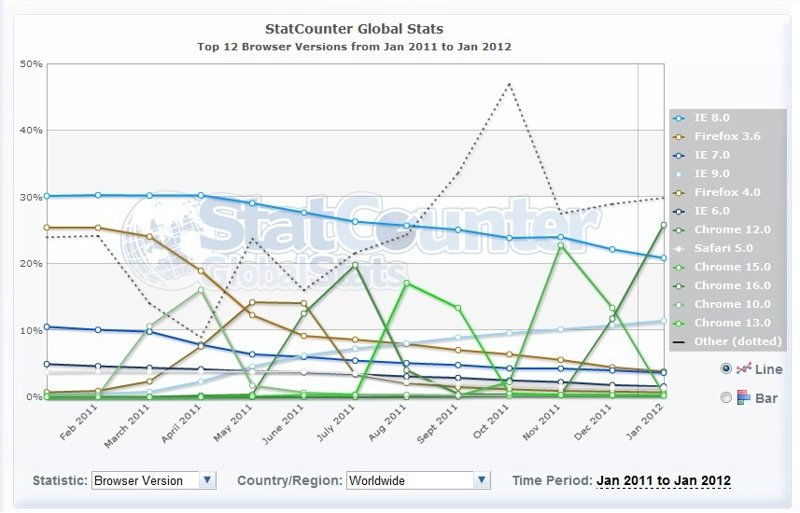Click the IE 9.0 legend label
This screenshot has height=513, width=800.
(x=714, y=173)
